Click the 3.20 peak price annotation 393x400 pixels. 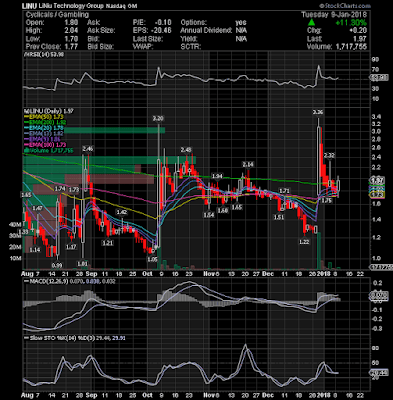pyautogui.click(x=158, y=119)
